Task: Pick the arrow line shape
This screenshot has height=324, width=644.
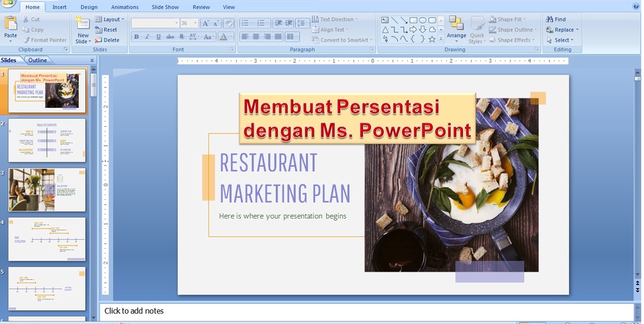Action: [x=404, y=19]
